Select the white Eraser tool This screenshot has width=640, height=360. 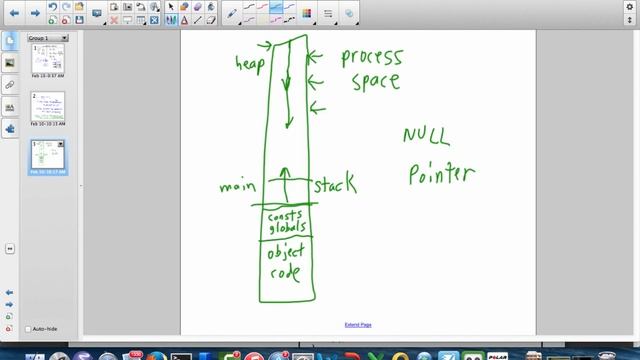coord(211,20)
